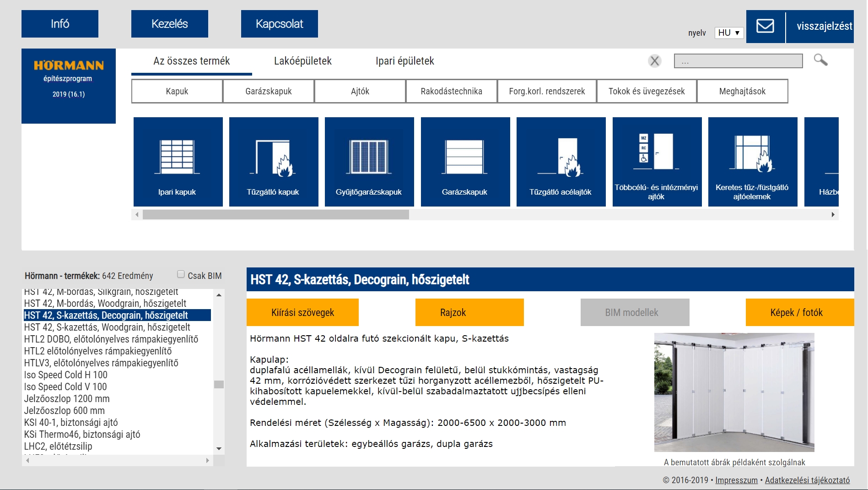Open the Ipari kapuk product tile
This screenshot has height=490, width=868.
point(178,162)
